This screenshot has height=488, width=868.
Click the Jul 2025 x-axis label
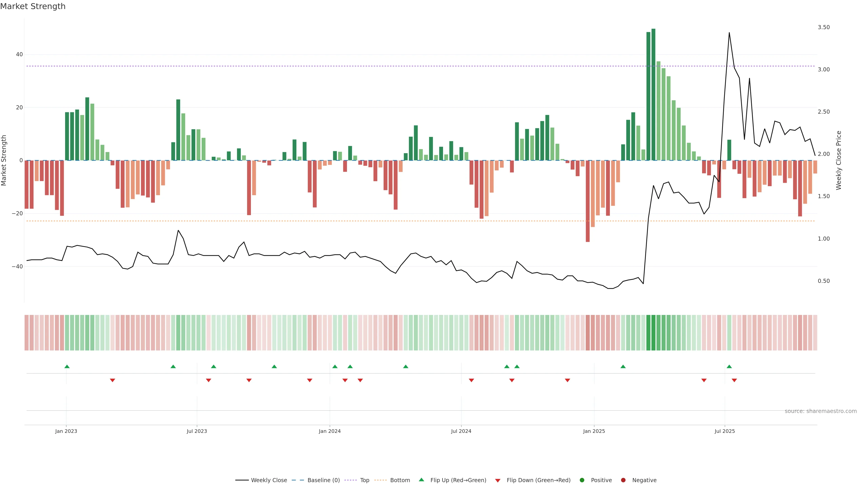(x=724, y=431)
